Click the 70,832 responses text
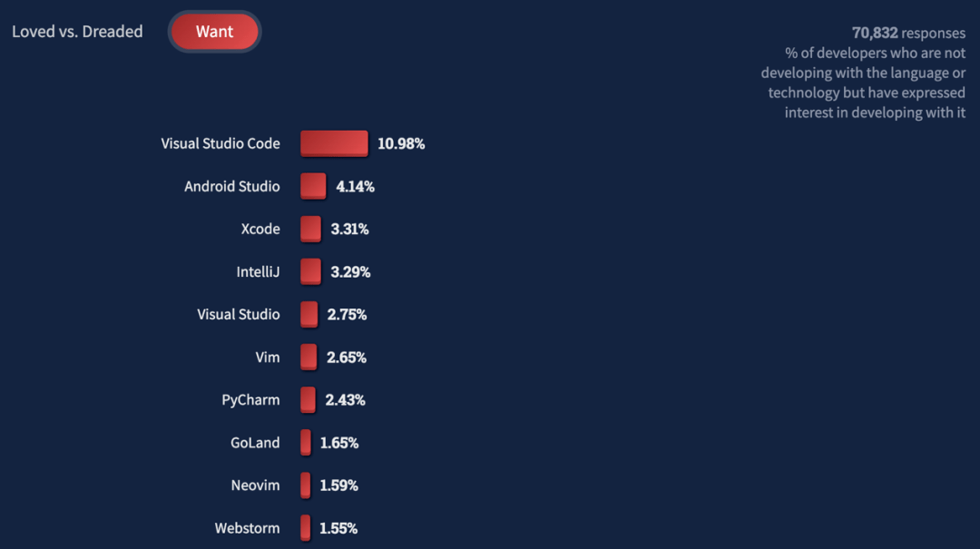 (908, 33)
